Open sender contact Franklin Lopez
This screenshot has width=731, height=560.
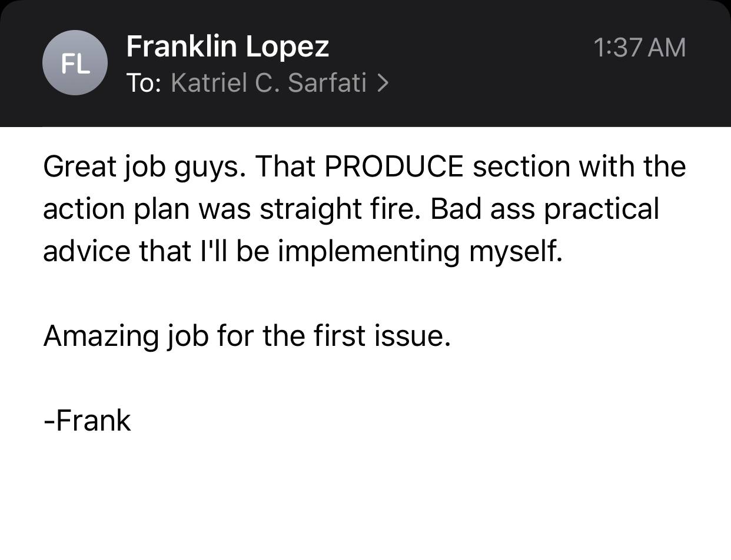[227, 46]
